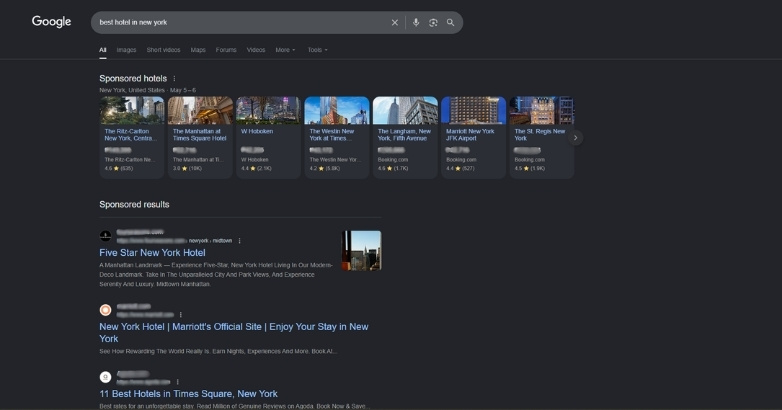Click The Westin New York photo

point(337,110)
